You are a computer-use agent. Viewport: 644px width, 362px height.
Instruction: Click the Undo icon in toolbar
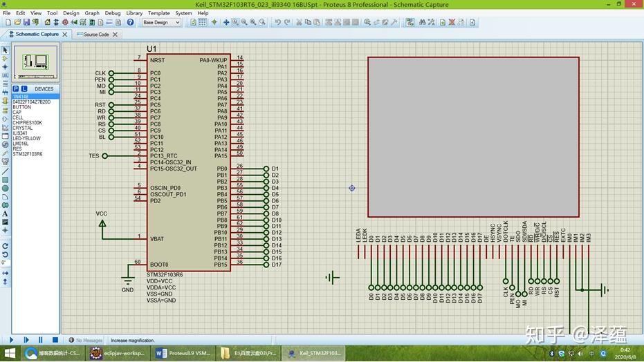277,22
